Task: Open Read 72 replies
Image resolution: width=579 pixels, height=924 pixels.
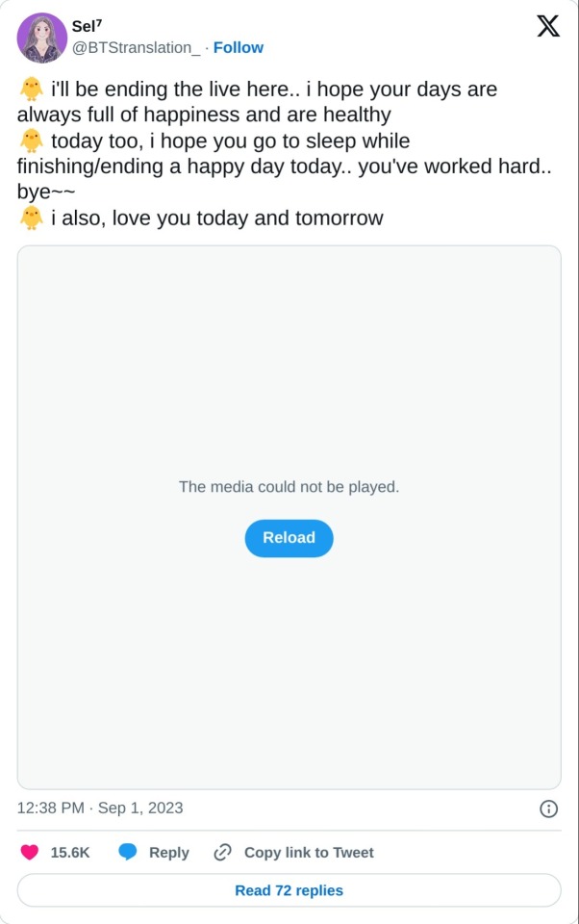Action: pos(289,890)
